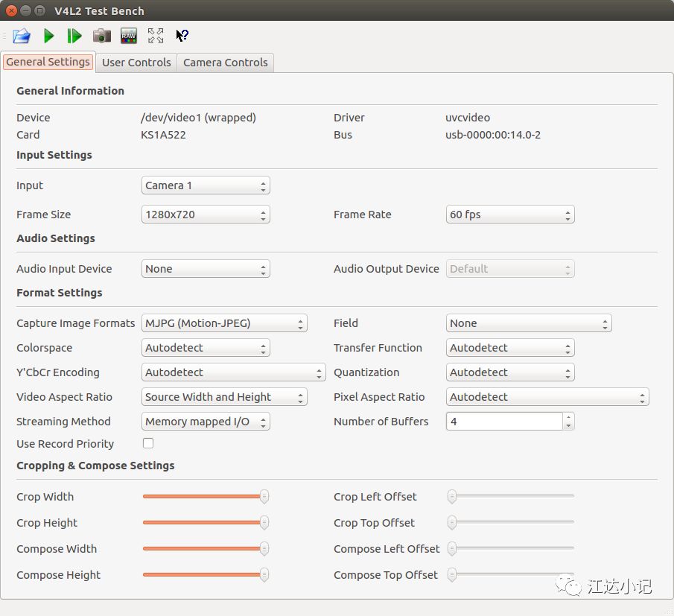This screenshot has height=616, width=674.
Task: Click the Crop Width slider
Action: tap(206, 497)
